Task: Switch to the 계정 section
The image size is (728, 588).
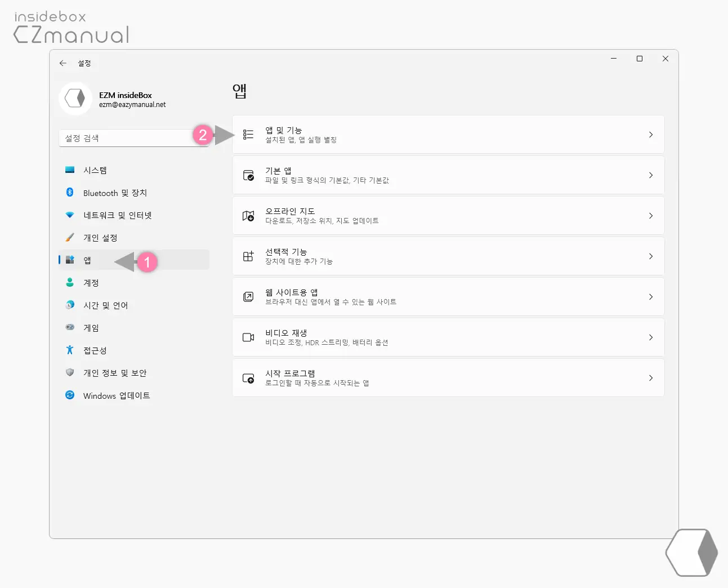Action: coord(91,282)
